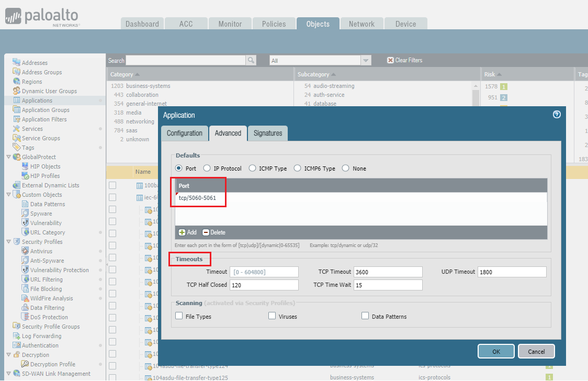Open the Policies main tab
Image resolution: width=588 pixels, height=381 pixels.
pyautogui.click(x=274, y=24)
